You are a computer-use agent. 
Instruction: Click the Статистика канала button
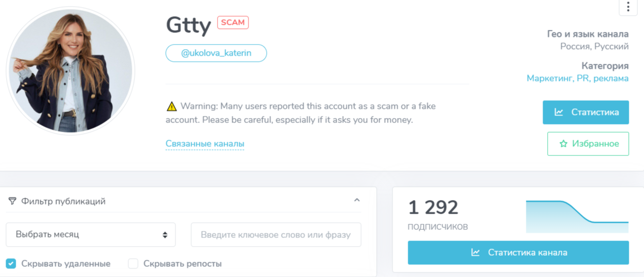[518, 252]
